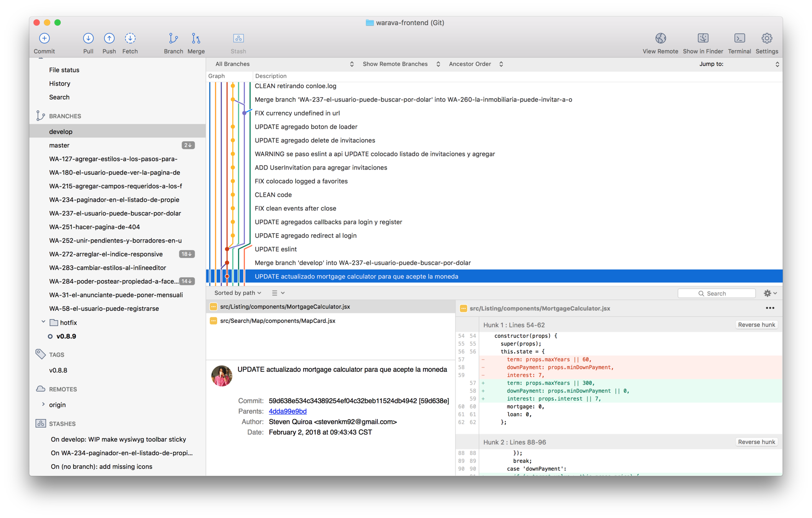Click the View Remote globe icon
The width and height of the screenshot is (812, 518).
click(660, 38)
